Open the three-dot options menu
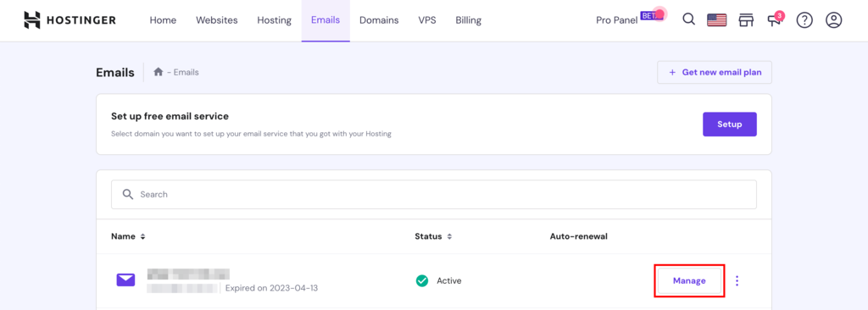The width and height of the screenshot is (868, 310). tap(737, 280)
